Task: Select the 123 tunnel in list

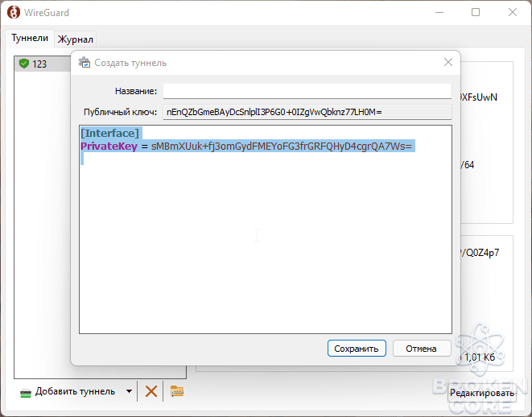Action: click(x=43, y=64)
